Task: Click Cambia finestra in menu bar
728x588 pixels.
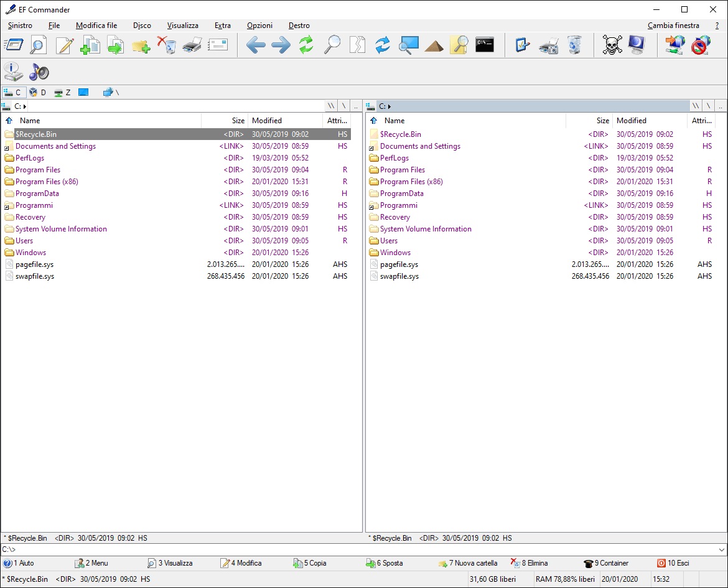Action: pos(673,26)
